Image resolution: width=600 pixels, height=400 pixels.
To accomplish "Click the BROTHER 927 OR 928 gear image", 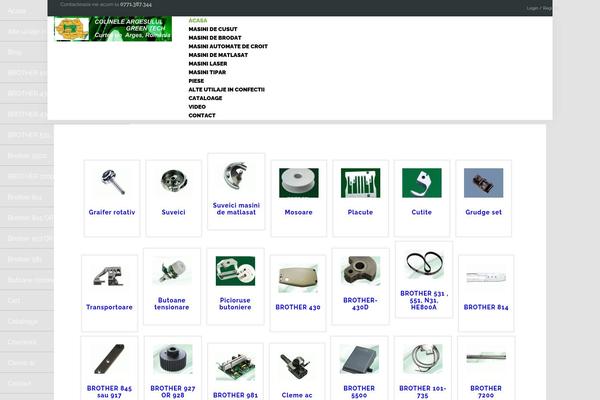I will point(173,359).
